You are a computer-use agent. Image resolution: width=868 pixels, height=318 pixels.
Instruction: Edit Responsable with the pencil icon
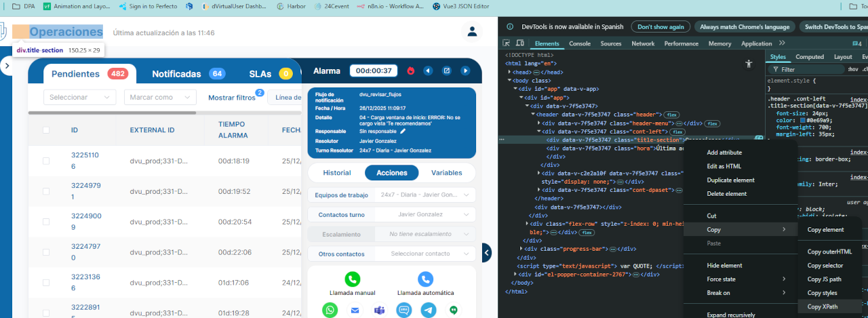pos(403,131)
